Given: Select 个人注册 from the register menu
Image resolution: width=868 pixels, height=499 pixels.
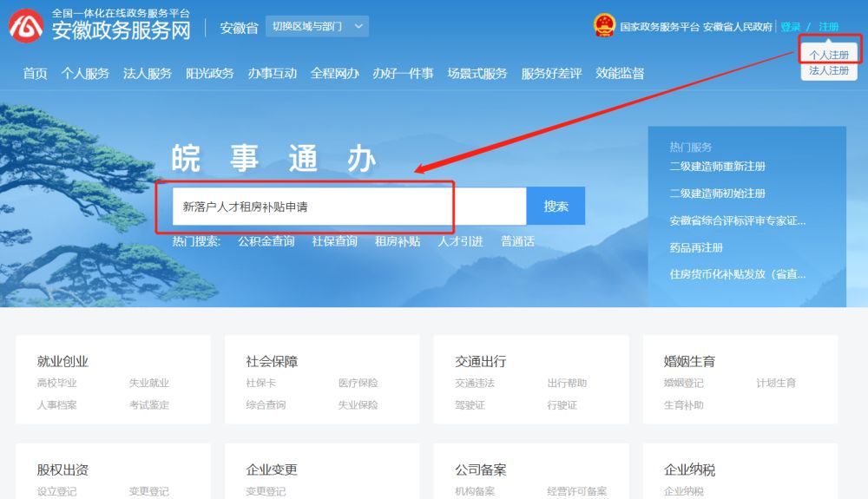Looking at the screenshot, I should (x=829, y=55).
